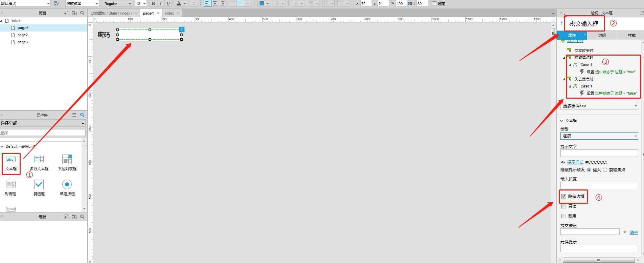The image size is (644, 263).
Task: Select the 下拉列表框 droplist widget
Action: pyautogui.click(x=67, y=163)
